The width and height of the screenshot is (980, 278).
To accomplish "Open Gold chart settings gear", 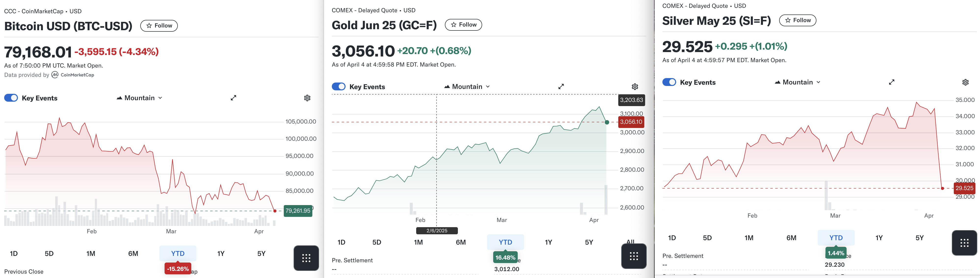I will (634, 86).
